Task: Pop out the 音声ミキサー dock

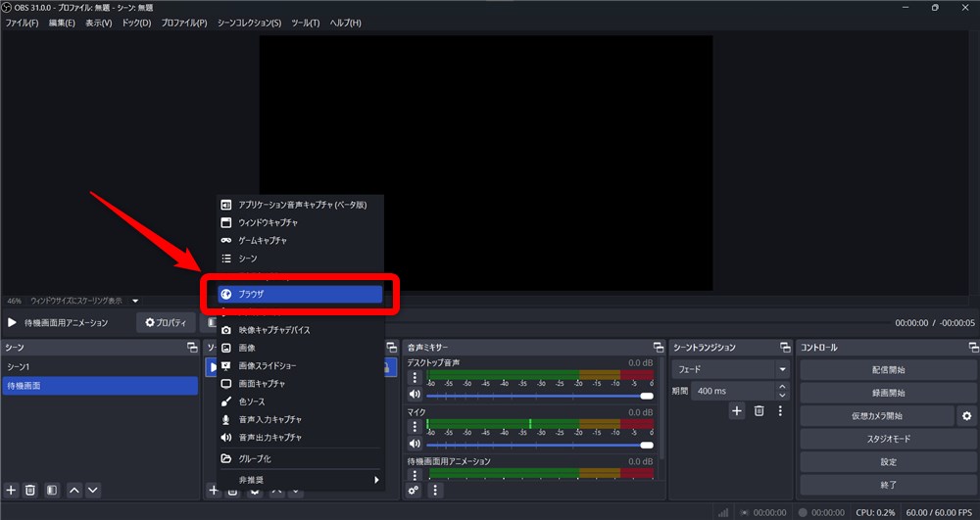Action: point(659,347)
